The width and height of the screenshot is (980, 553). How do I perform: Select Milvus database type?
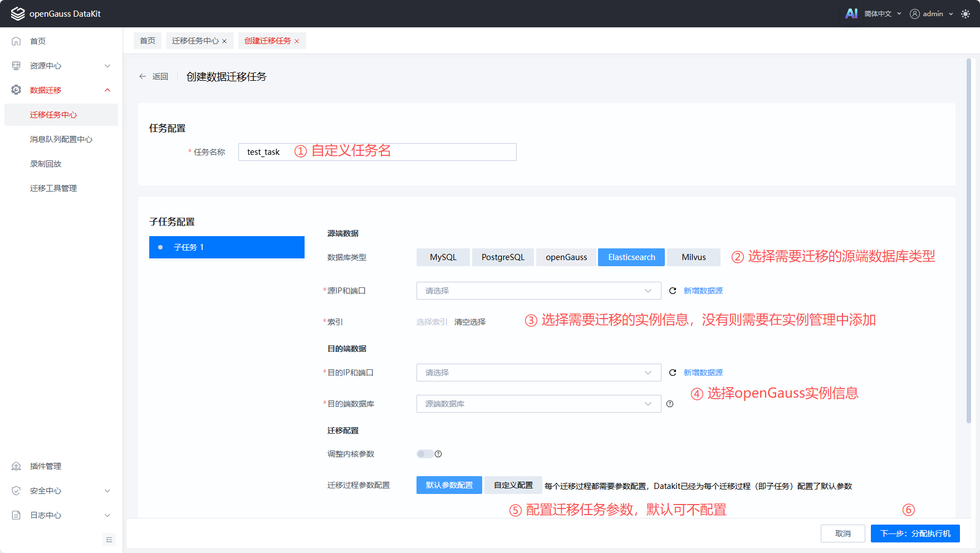(694, 257)
